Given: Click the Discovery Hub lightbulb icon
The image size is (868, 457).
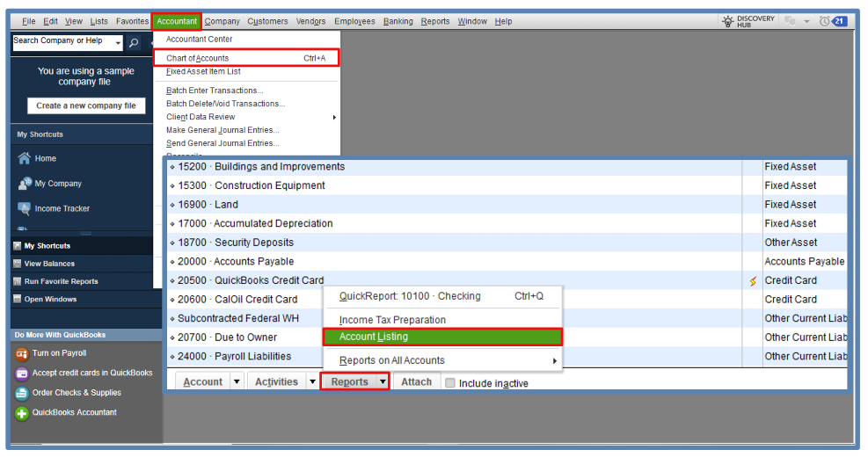Looking at the screenshot, I should (727, 21).
